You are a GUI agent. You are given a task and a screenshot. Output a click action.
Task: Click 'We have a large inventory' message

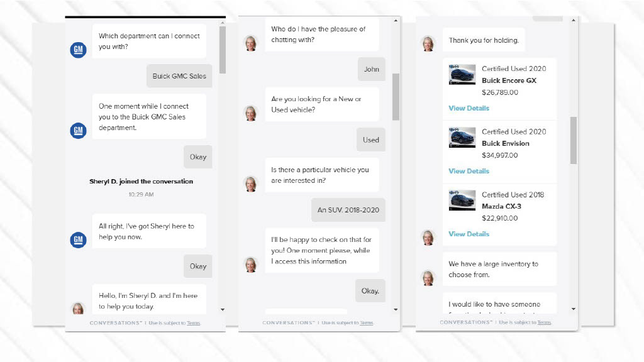[499, 269]
